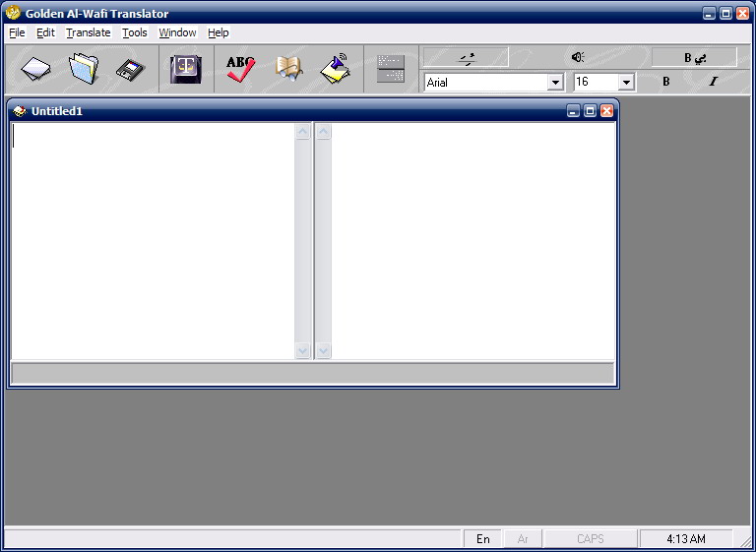Viewport: 756px width, 552px height.
Task: Click the bilingual B Arabic button
Action: (694, 57)
